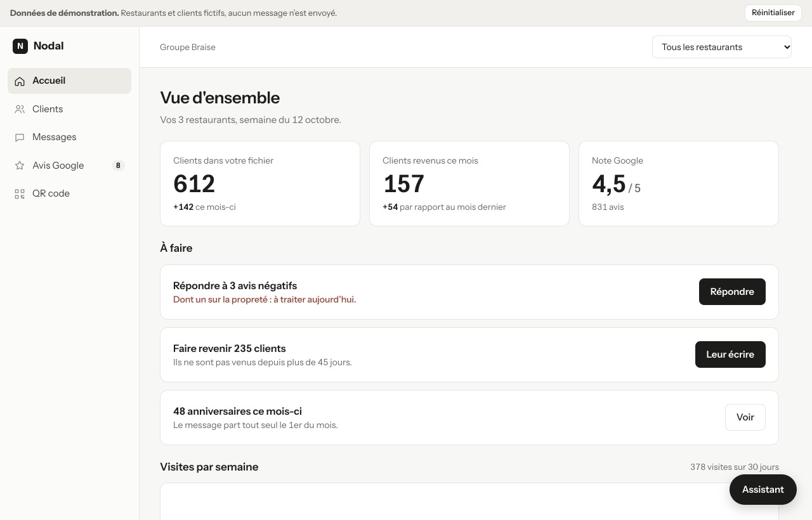Viewport: 812px width, 520px height.
Task: Open the QR code section
Action: (x=69, y=193)
